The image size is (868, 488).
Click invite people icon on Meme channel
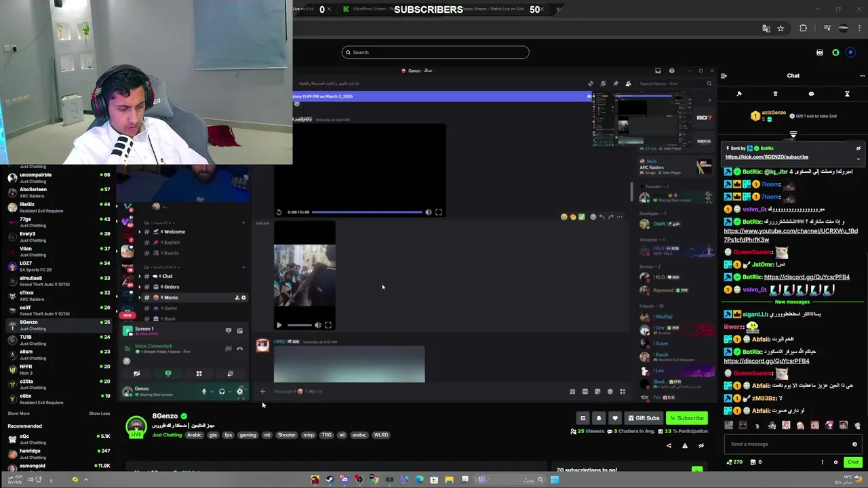click(237, 298)
